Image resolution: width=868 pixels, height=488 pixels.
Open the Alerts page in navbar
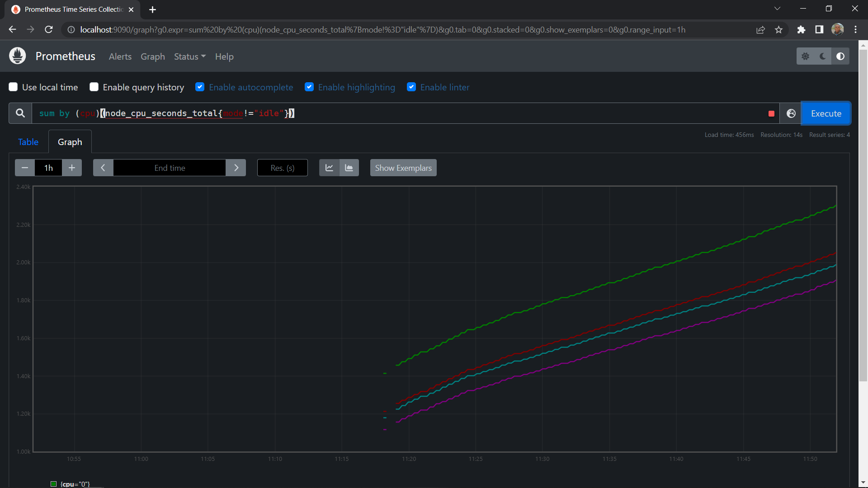[x=120, y=56]
